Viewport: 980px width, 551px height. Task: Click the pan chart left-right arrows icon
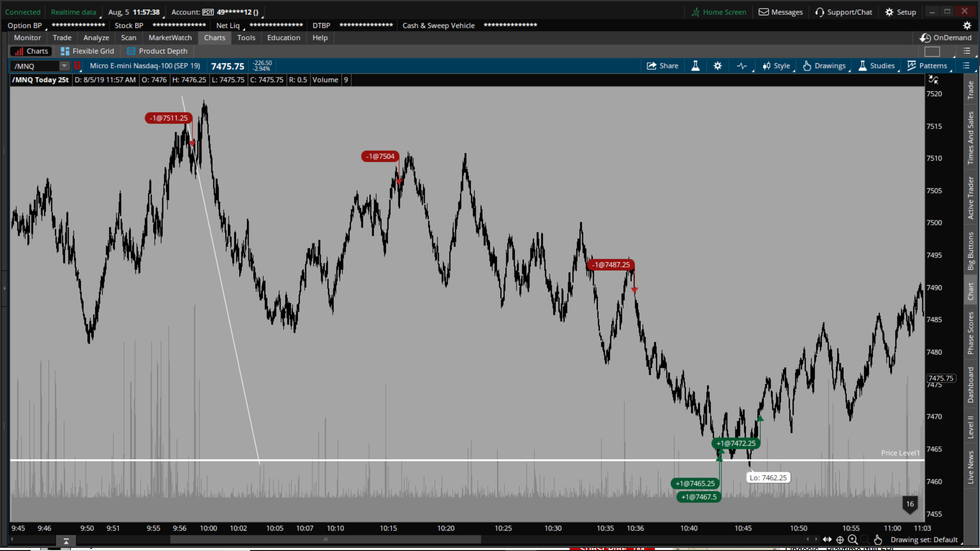827,540
